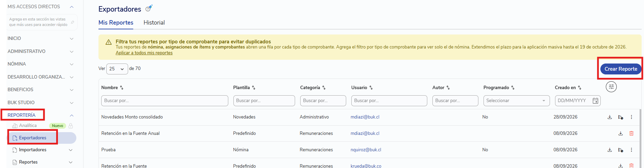Click Aplicar a todos mis reportes link
644x168 pixels.
pyautogui.click(x=144, y=53)
